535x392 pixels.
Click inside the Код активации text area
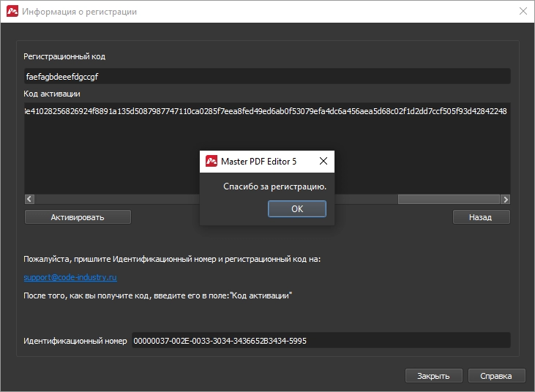tap(267, 148)
